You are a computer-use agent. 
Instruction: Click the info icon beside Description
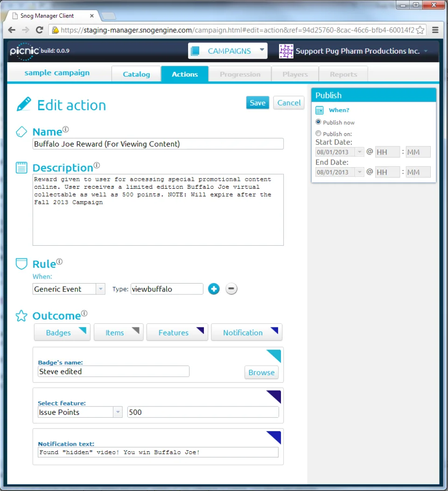point(97,165)
